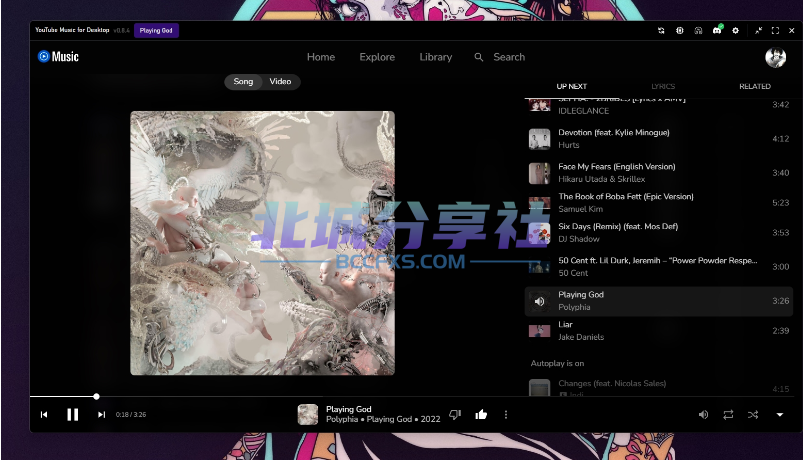Image resolution: width=803 pixels, height=465 pixels.
Task: Open the Discord integration icon
Action: [x=717, y=30]
